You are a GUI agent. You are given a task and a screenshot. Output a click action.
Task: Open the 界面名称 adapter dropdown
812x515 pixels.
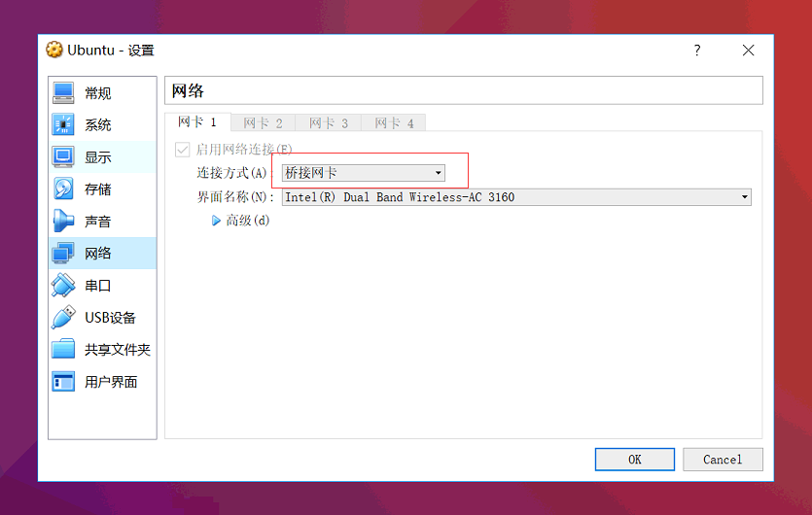pyautogui.click(x=516, y=197)
